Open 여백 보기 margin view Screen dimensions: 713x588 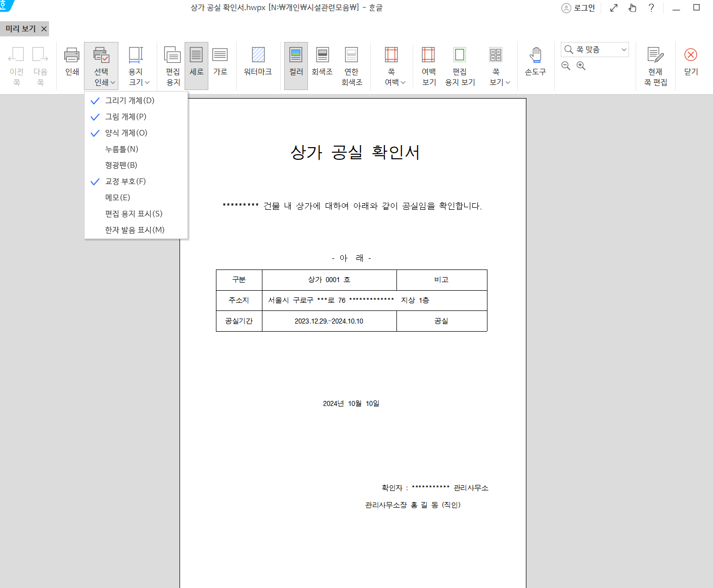click(428, 65)
